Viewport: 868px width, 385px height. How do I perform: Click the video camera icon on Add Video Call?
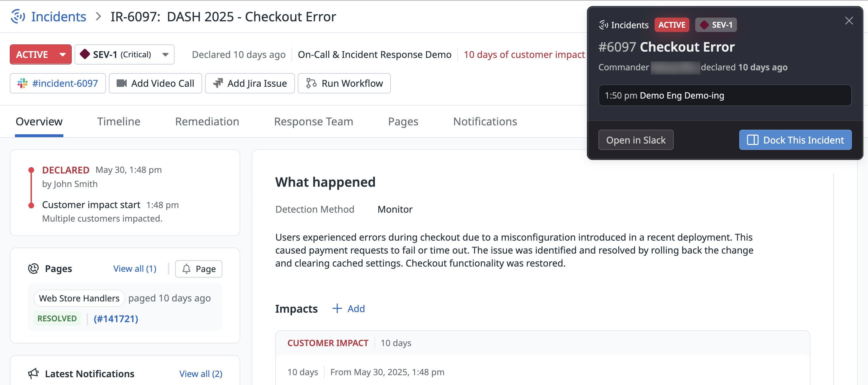(x=122, y=83)
